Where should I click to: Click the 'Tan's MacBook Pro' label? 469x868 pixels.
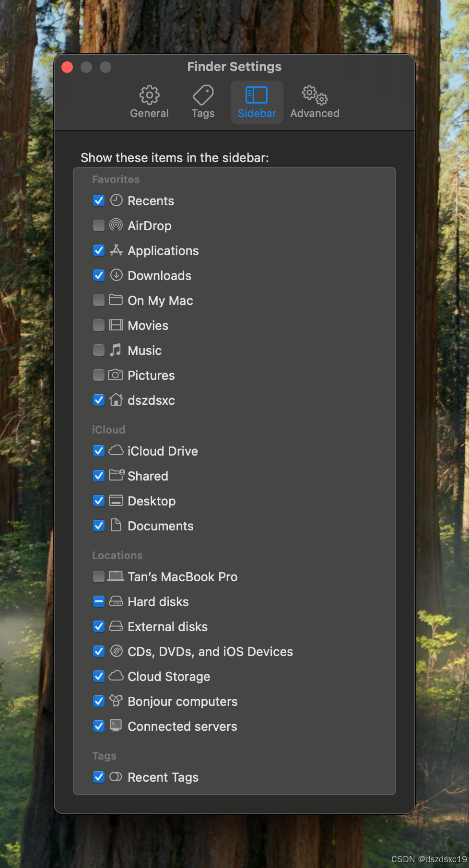tap(182, 576)
